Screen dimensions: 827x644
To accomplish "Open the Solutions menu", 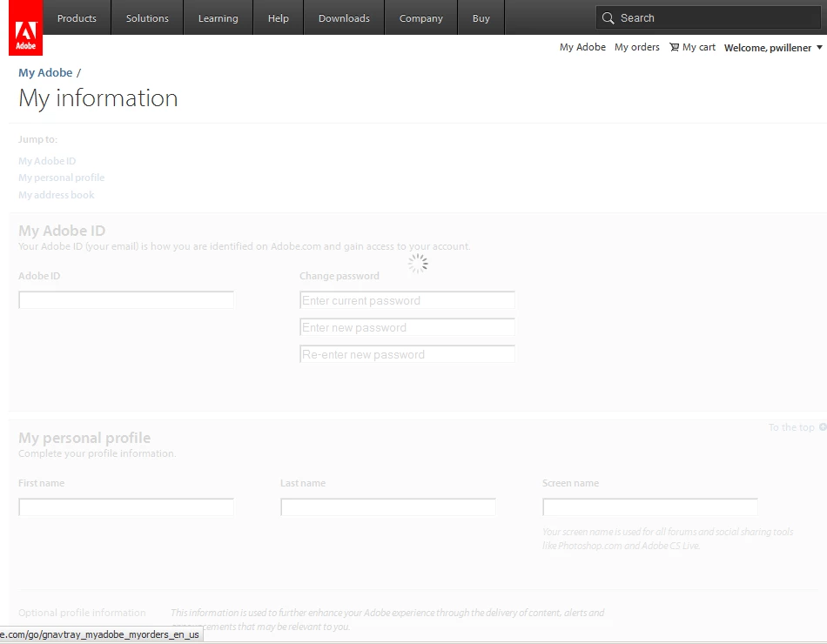I will (147, 18).
